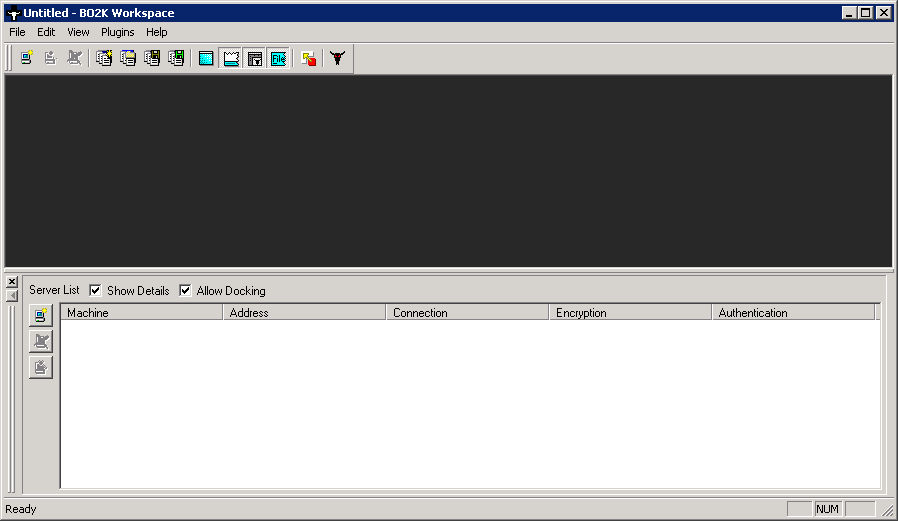Click the BO2K cow head toolbar icon
This screenshot has height=521, width=898.
(x=338, y=59)
